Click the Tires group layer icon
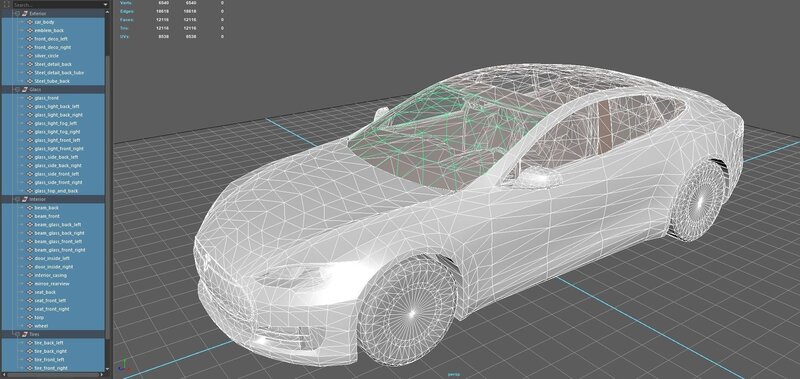This screenshot has height=379, width=800. tap(24, 334)
